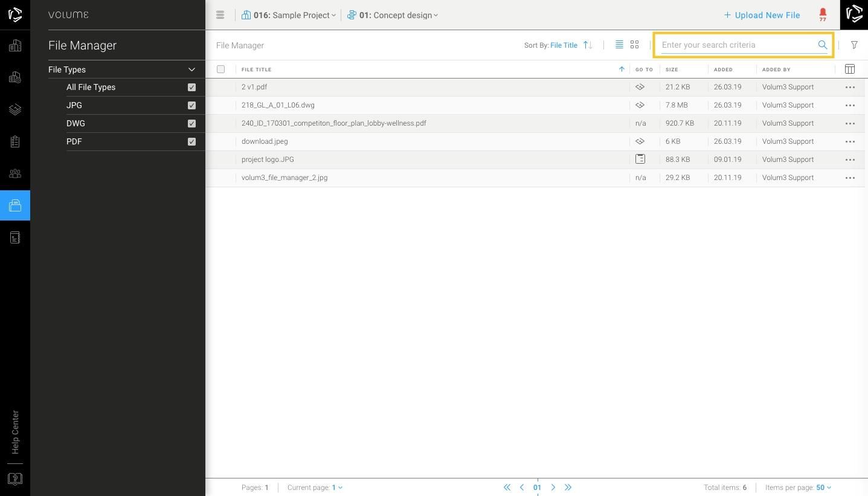Toggle the hamburger menu icon in the top bar
This screenshot has width=868, height=496.
click(x=220, y=15)
